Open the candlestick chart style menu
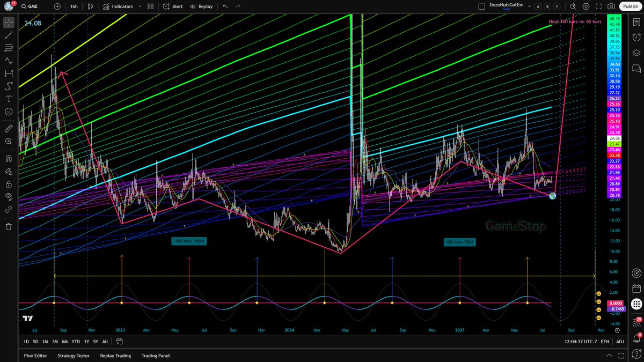 click(90, 6)
